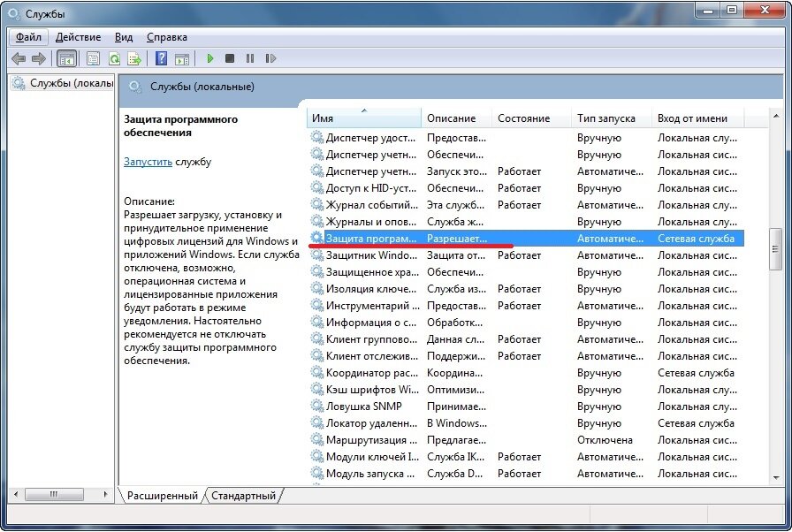Stop the service using black square icon
Image resolution: width=792 pixels, height=532 pixels.
click(230, 58)
